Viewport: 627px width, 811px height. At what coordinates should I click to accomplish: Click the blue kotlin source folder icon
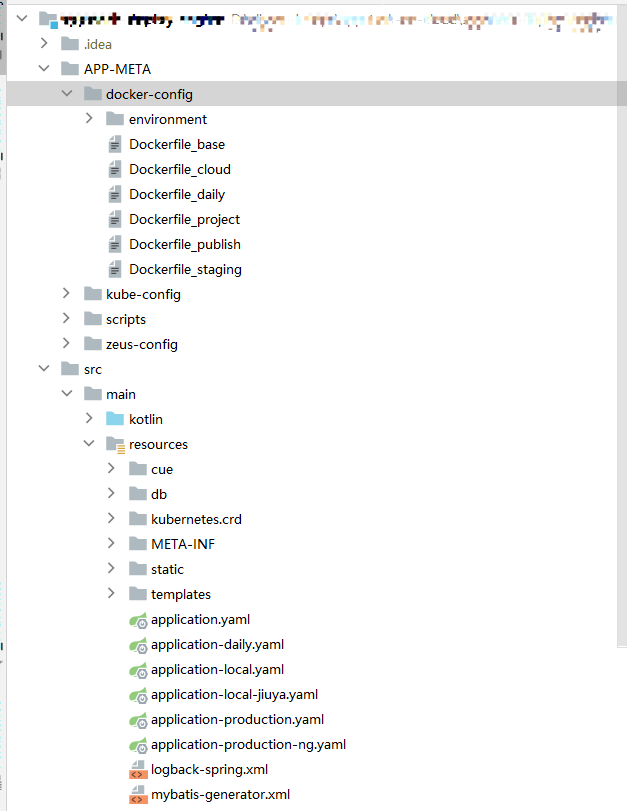115,419
